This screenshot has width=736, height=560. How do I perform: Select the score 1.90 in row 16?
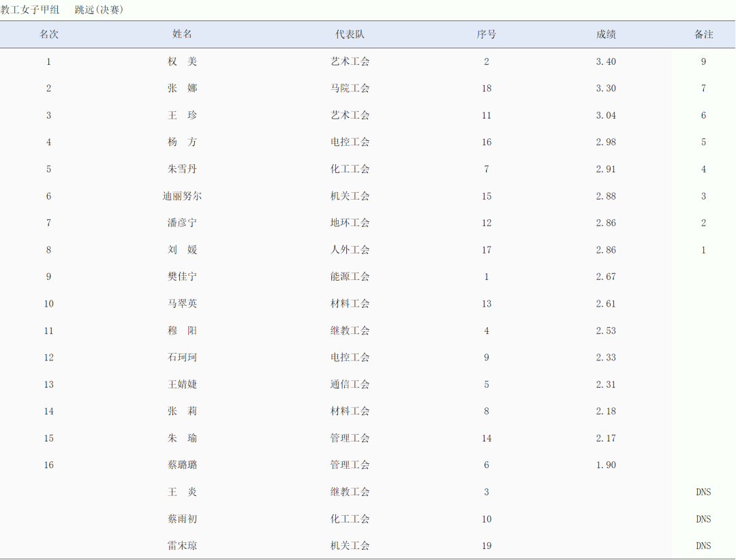[606, 465]
